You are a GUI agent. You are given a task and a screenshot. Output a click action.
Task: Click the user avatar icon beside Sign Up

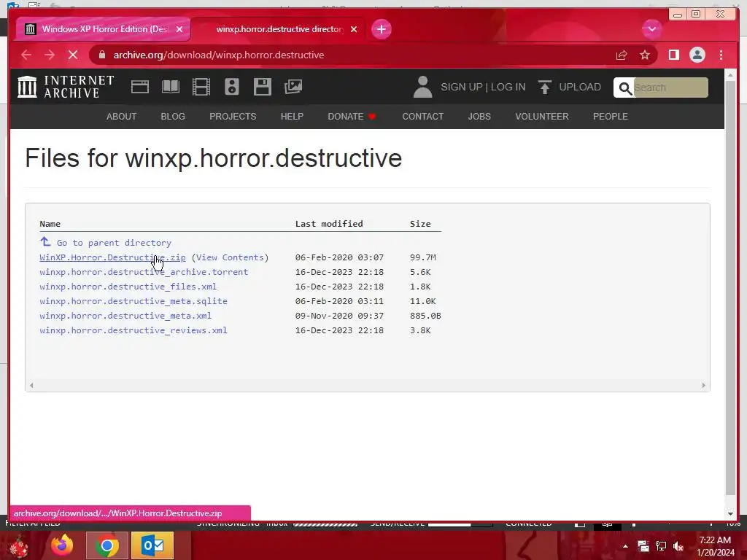[422, 87]
